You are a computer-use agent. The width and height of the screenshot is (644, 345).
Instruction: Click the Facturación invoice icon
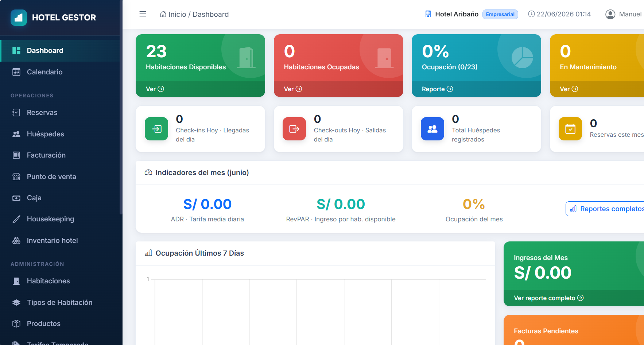pyautogui.click(x=16, y=155)
